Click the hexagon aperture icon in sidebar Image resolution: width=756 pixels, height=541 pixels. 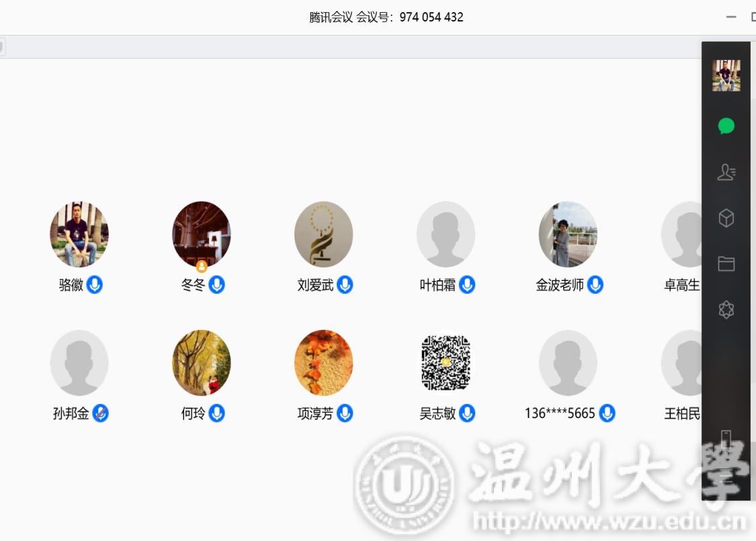(726, 310)
